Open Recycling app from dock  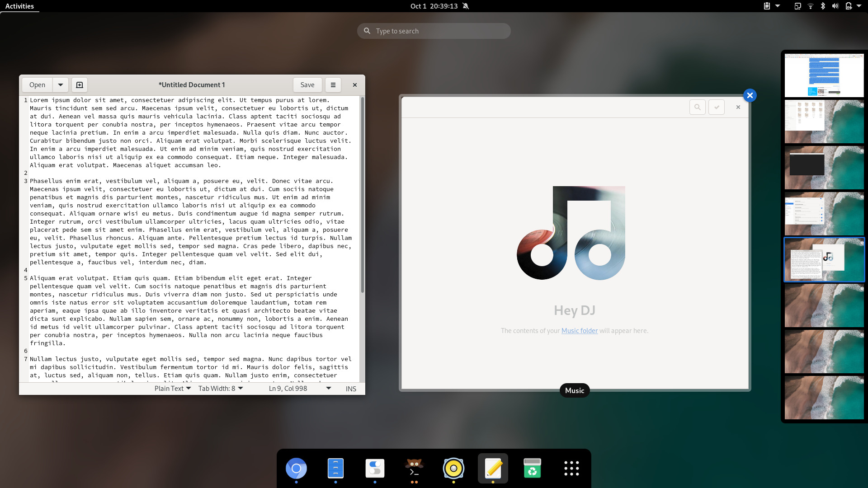(533, 469)
